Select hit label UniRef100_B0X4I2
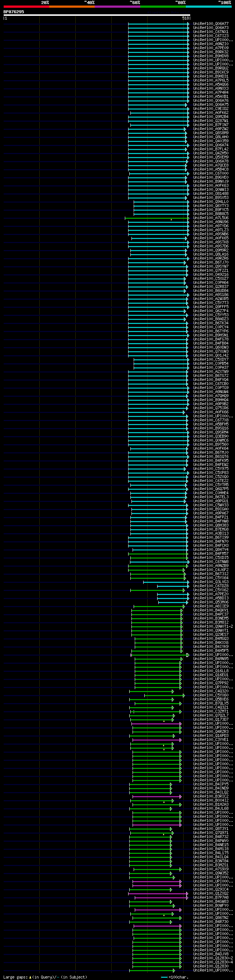This screenshot has width=235, height=980. [211, 801]
